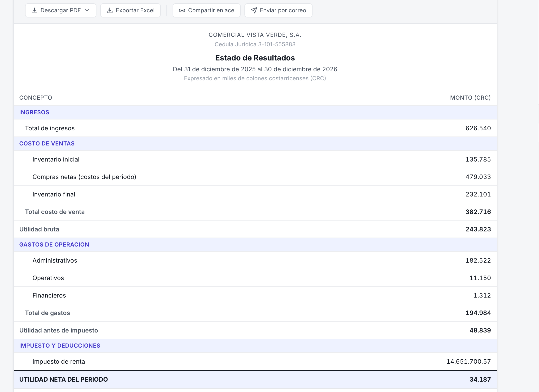Click the Administrativos row label
This screenshot has height=392, width=539.
(55, 260)
